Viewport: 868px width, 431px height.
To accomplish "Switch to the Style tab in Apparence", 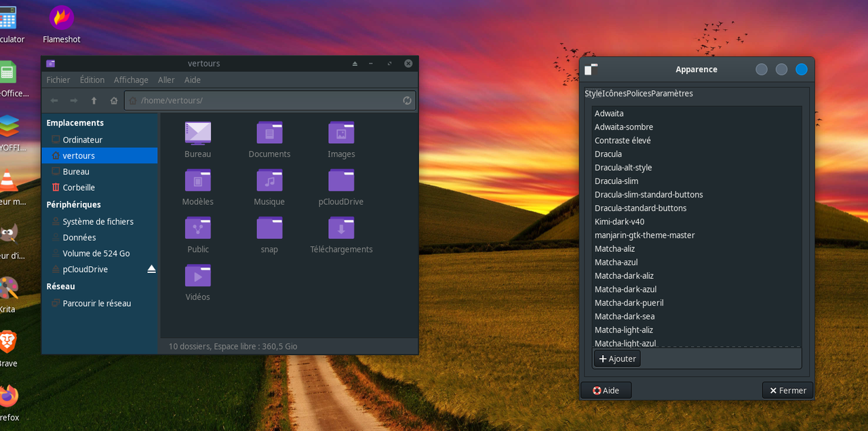I will click(593, 94).
